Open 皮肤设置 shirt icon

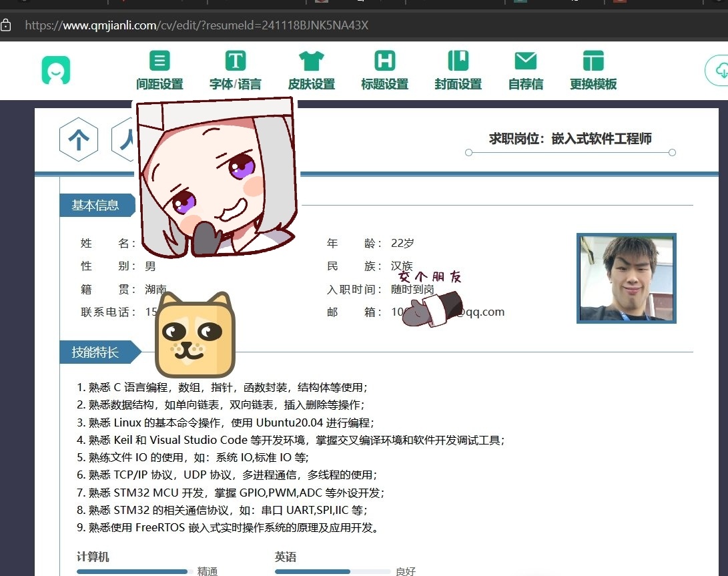[x=311, y=61]
